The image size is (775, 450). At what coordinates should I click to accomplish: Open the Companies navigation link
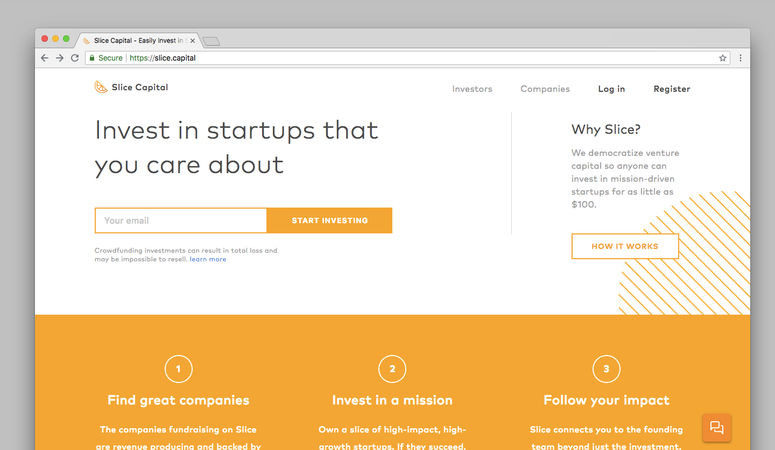pos(545,89)
